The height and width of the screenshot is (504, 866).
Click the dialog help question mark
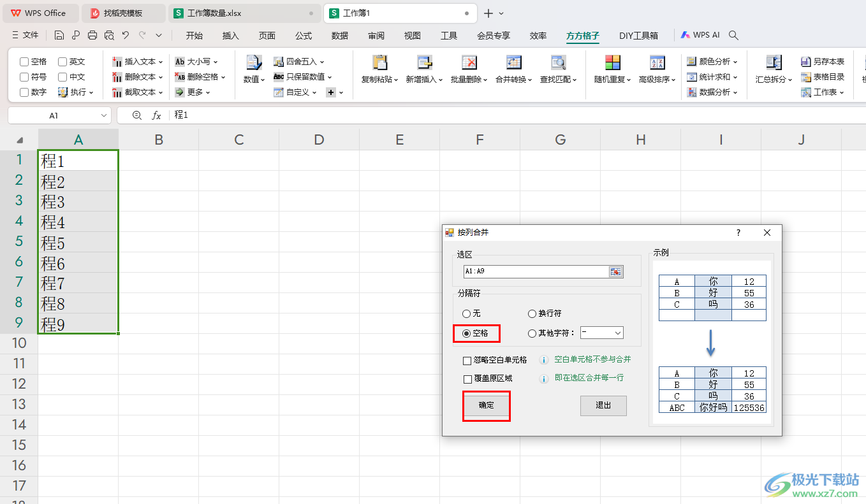coord(738,233)
